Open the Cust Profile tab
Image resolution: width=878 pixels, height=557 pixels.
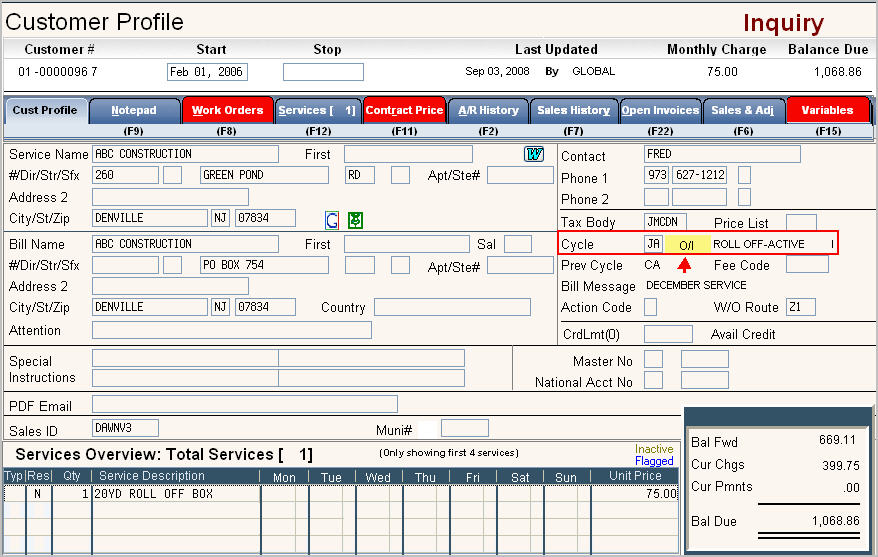pyautogui.click(x=45, y=110)
